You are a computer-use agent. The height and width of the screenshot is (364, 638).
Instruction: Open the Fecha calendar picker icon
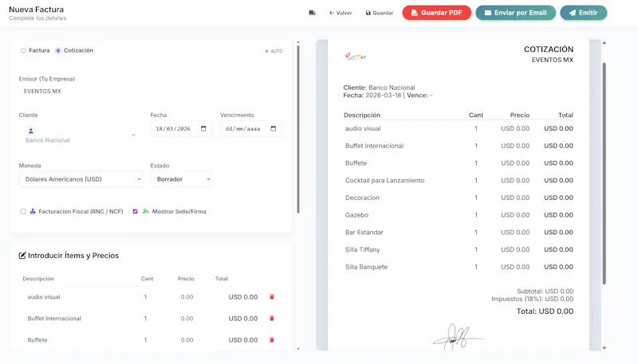pos(203,129)
